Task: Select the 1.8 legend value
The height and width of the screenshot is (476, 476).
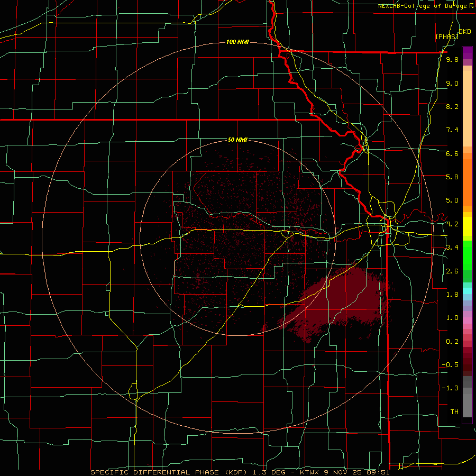Action: tap(452, 294)
